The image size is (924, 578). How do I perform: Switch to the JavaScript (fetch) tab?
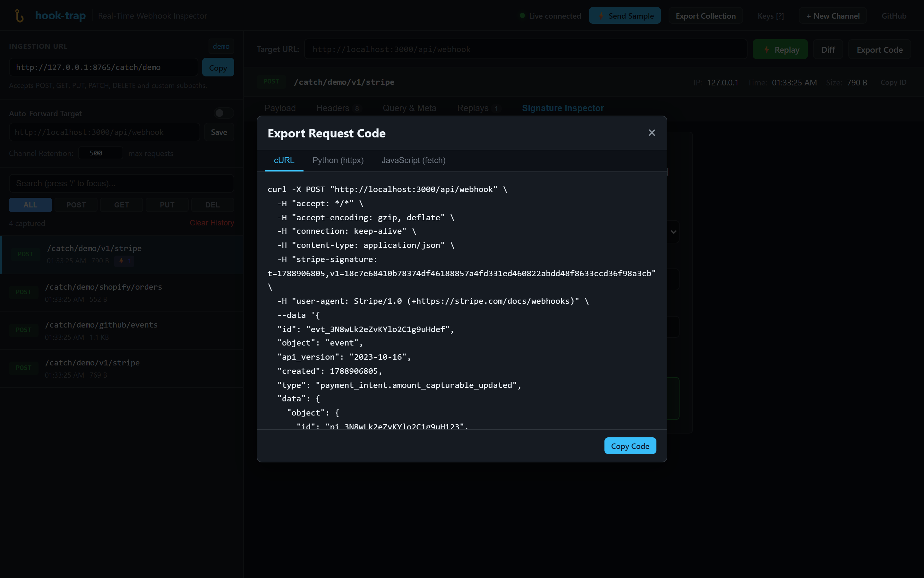point(413,161)
